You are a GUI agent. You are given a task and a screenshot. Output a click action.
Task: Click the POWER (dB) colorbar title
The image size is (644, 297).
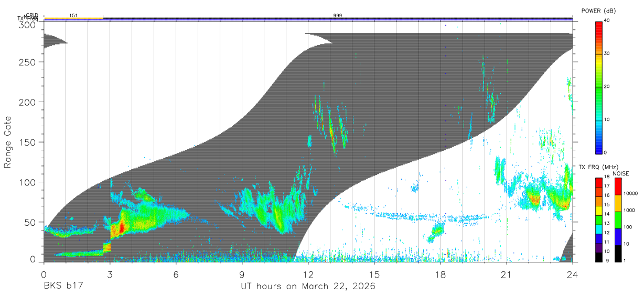(599, 10)
